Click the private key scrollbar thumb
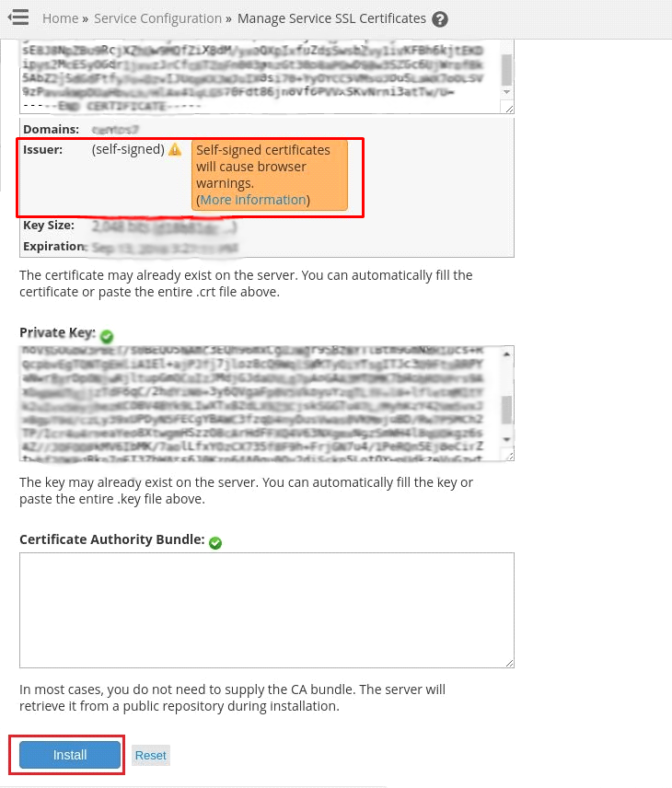672x788 pixels. (506, 410)
